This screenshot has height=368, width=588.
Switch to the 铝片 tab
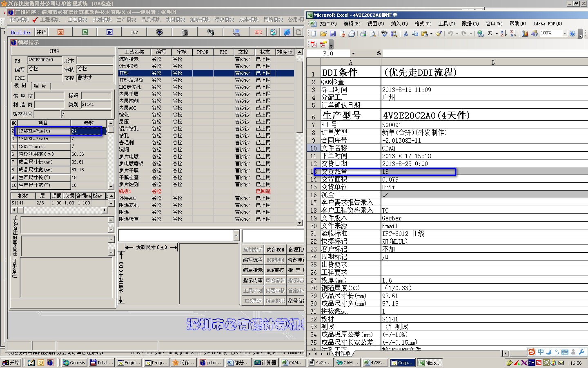tap(40, 86)
